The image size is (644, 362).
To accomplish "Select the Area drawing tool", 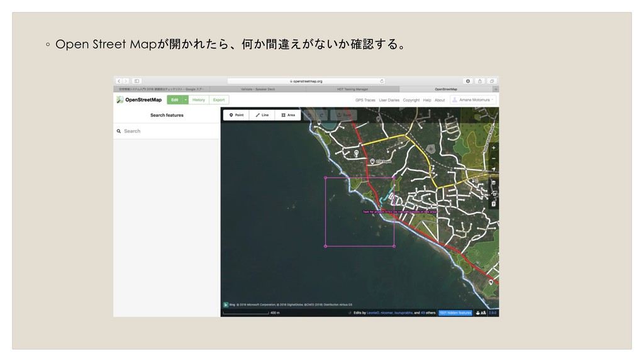I will point(288,115).
